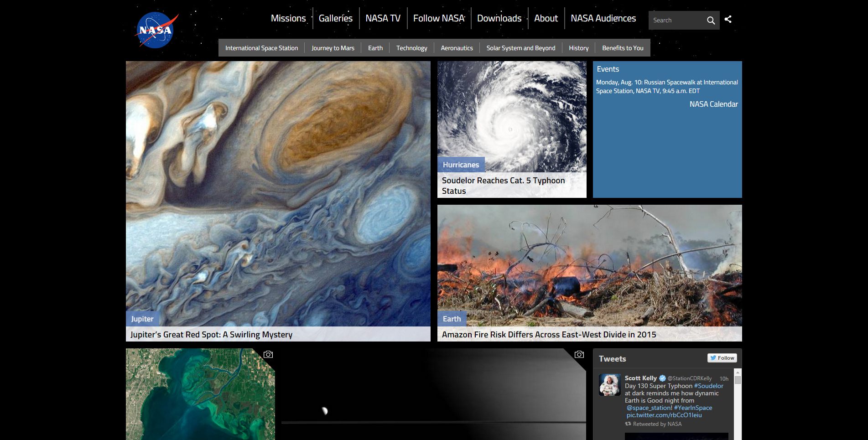
Task: Click camera icon on river delta image
Action: [268, 354]
